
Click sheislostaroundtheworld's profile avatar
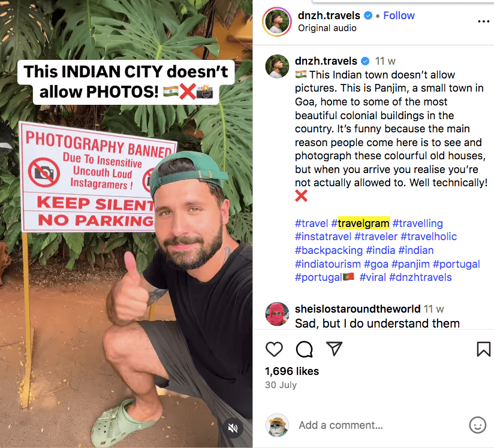[277, 314]
